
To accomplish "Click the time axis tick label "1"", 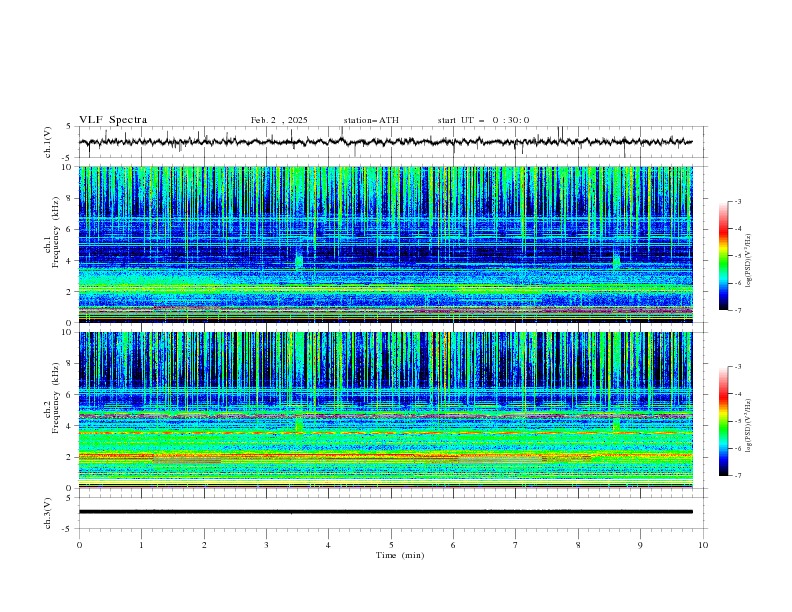I will [141, 545].
